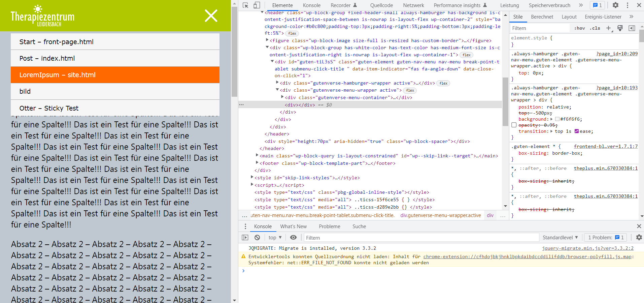Switch to the Konsole panel tab
Image resolution: width=644 pixels, height=303 pixels.
pos(312,5)
